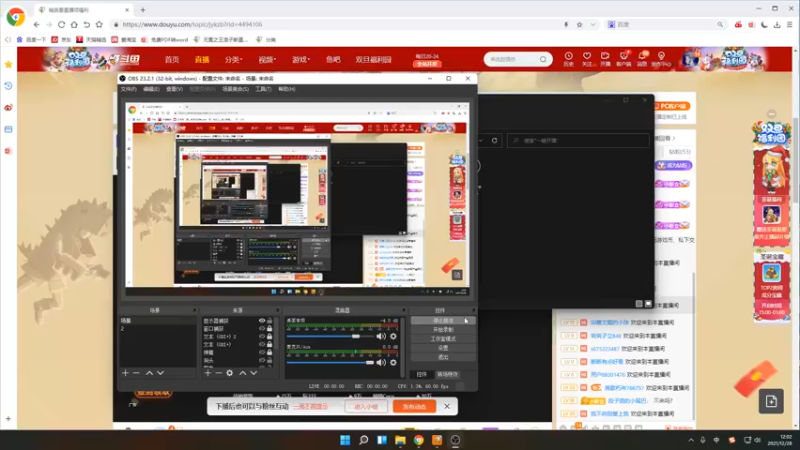Image resolution: width=800 pixels, height=450 pixels.
Task: Click the floating upload document button
Action: coord(771,401)
